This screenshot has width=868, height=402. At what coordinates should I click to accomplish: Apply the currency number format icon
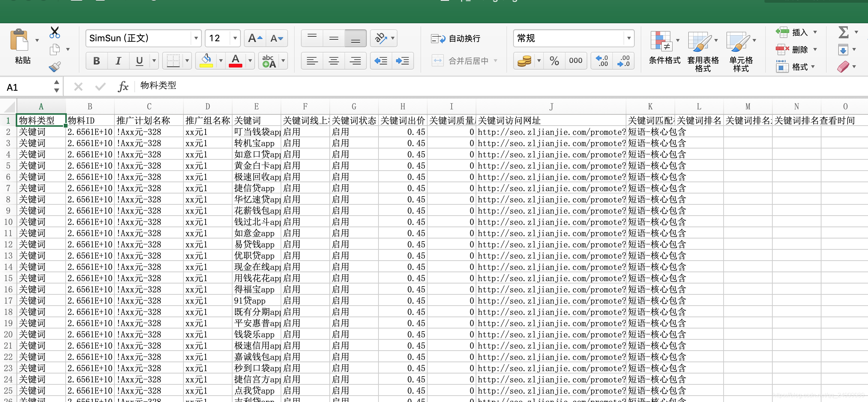click(x=524, y=61)
